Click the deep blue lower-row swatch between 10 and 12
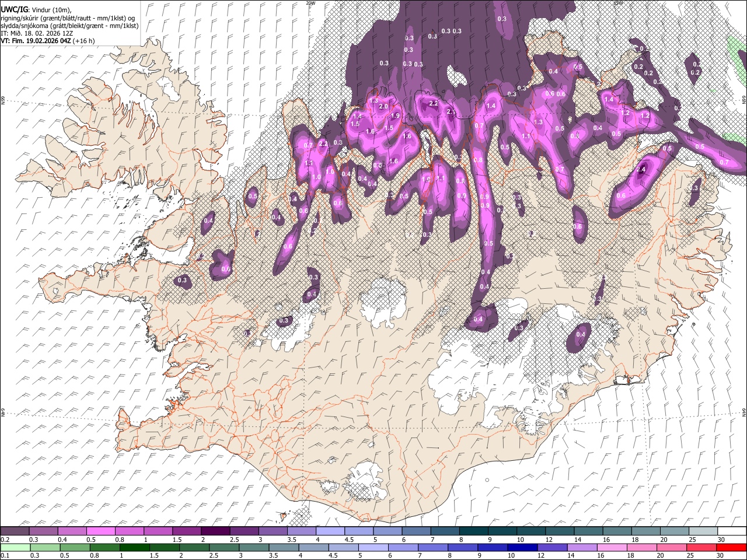The width and height of the screenshot is (747, 560). coord(522,547)
